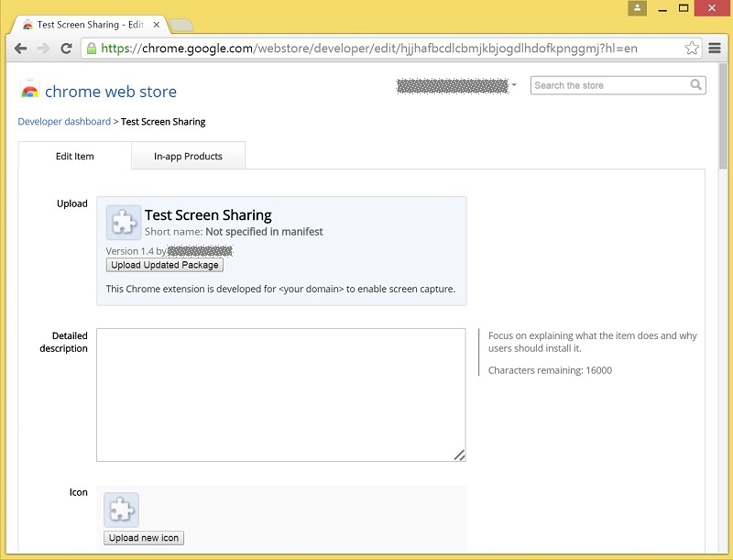Focus the Search the store field
Viewport: 733px width, 560px height.
tap(609, 85)
